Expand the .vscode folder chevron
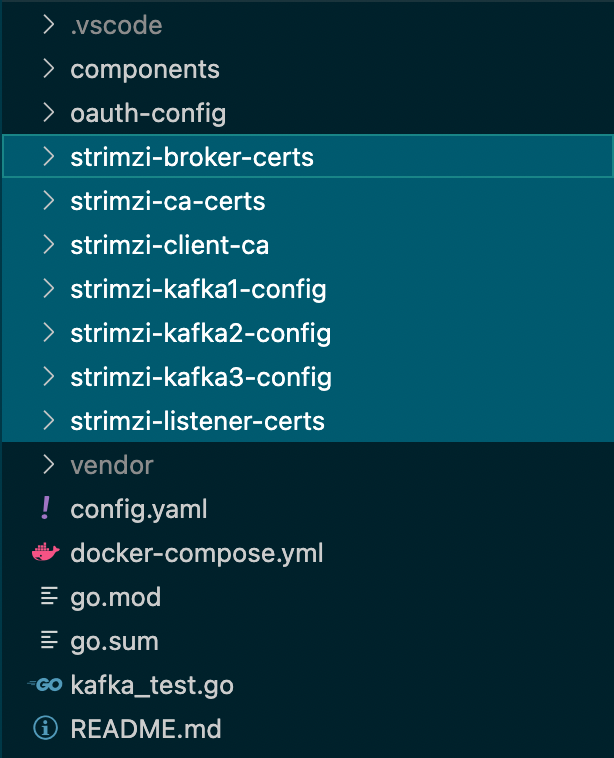The image size is (614, 758). click(x=47, y=25)
